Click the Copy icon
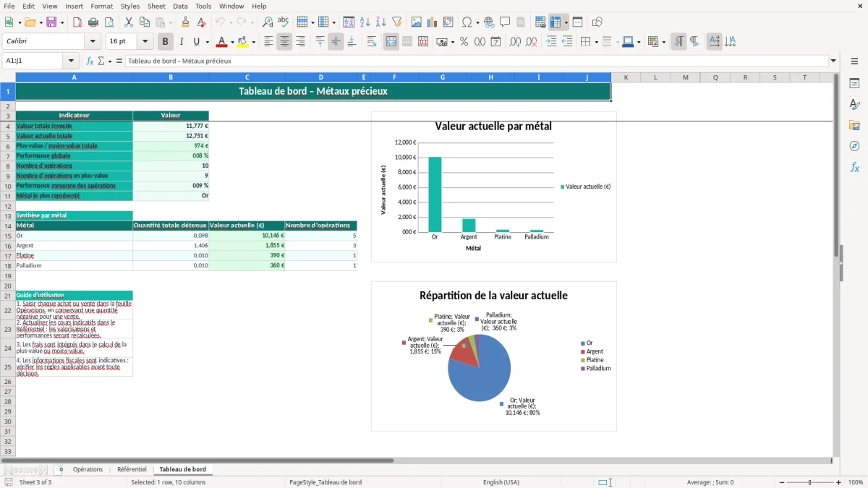 [145, 22]
